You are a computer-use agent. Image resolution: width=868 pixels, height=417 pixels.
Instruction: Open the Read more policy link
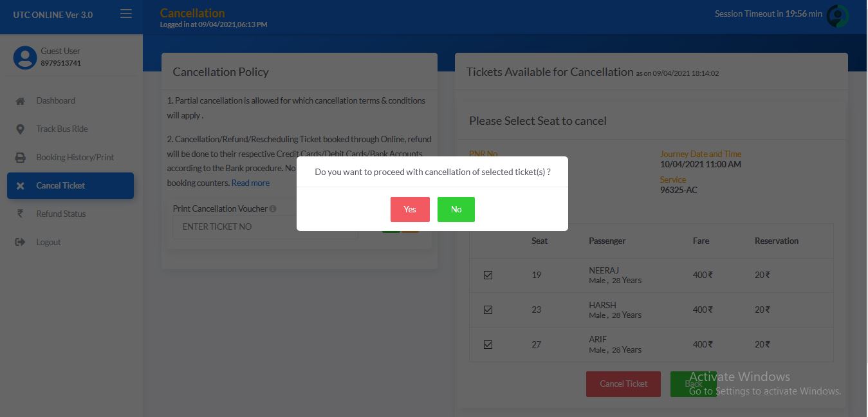(250, 183)
